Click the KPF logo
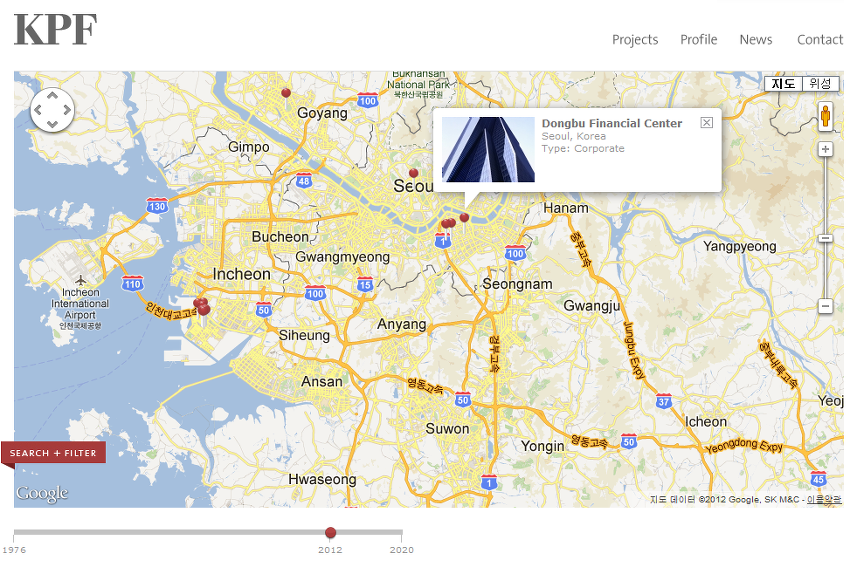This screenshot has width=850, height=567. (x=55, y=30)
